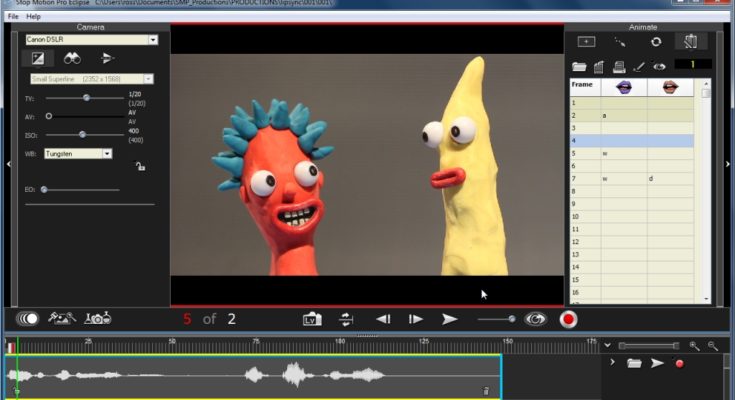Viewport: 735px width, 400px height.
Task: Select the red lips column header
Action: pos(670,87)
